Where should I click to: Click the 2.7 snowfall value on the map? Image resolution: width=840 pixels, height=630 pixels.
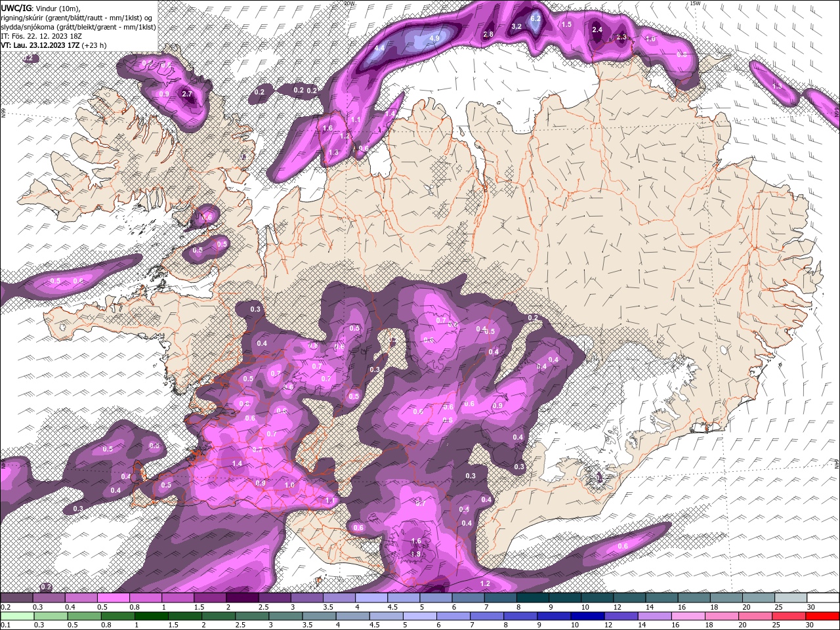click(x=187, y=94)
